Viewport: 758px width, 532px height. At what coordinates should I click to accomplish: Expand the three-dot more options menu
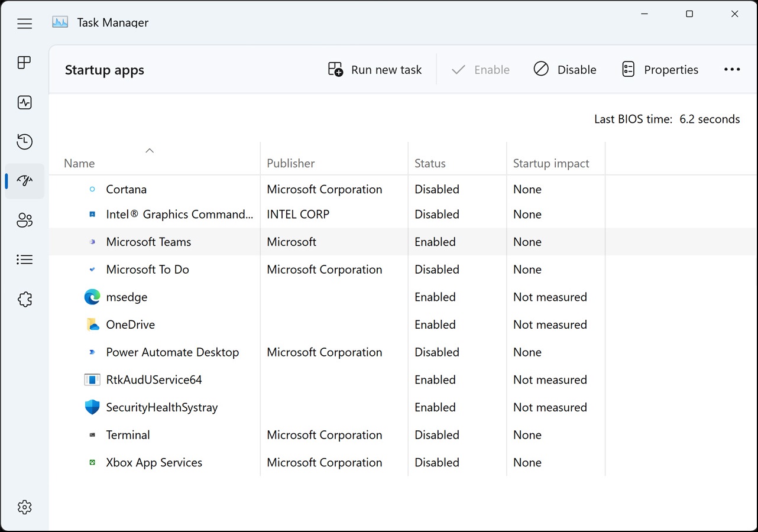(x=731, y=70)
